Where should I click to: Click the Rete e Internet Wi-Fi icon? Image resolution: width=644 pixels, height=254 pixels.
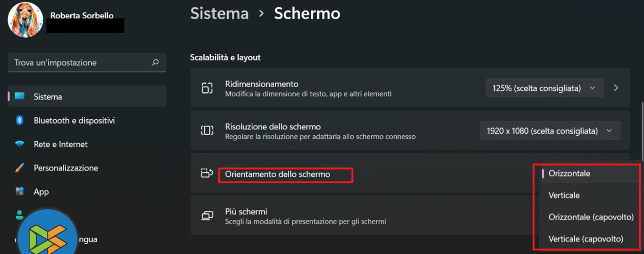click(x=20, y=144)
